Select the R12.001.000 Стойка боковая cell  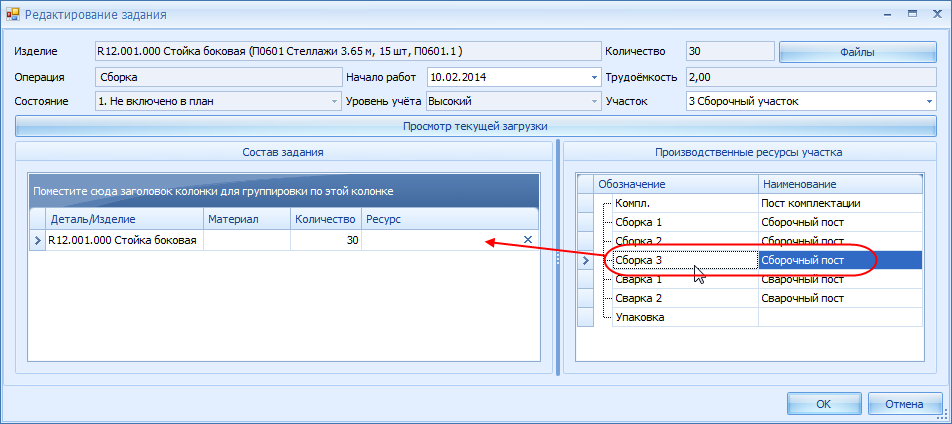click(x=125, y=241)
